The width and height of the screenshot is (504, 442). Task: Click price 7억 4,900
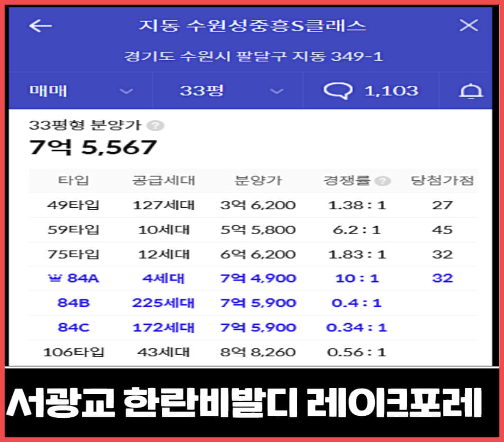[258, 278]
